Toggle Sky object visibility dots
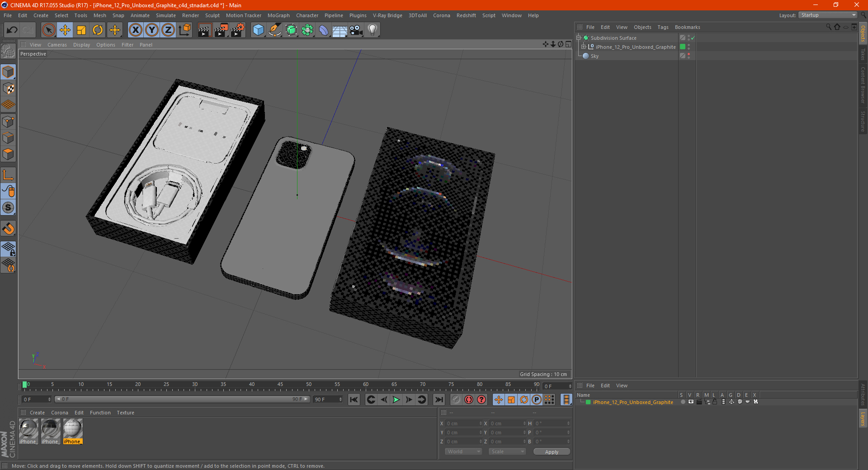868x470 pixels. point(689,56)
